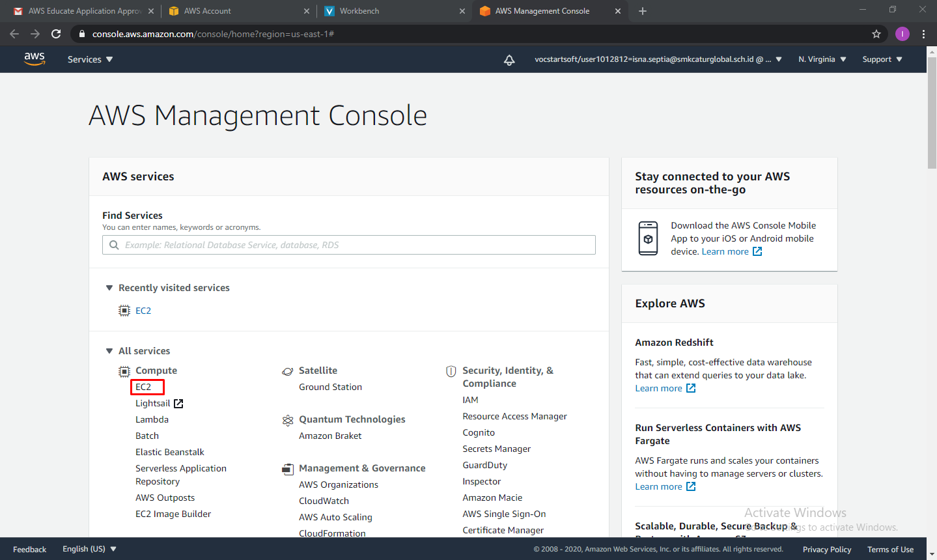The height and width of the screenshot is (560, 937).
Task: Open the Services dropdown menu
Action: [91, 59]
